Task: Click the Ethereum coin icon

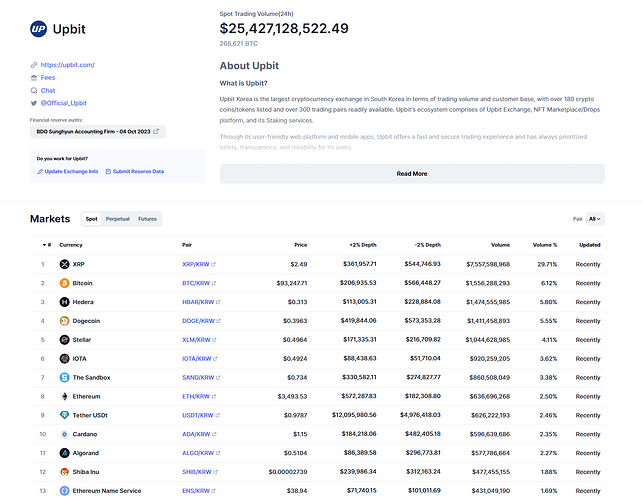Action: tap(64, 396)
